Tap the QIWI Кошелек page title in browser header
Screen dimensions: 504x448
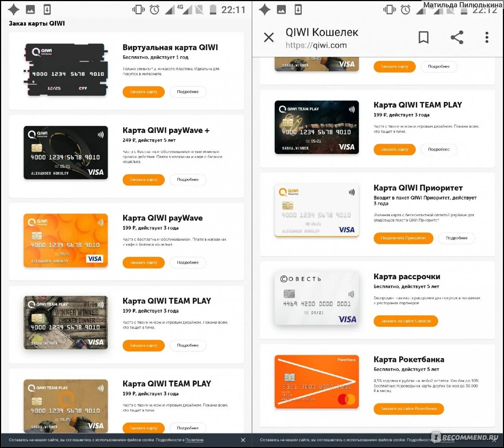(x=322, y=32)
